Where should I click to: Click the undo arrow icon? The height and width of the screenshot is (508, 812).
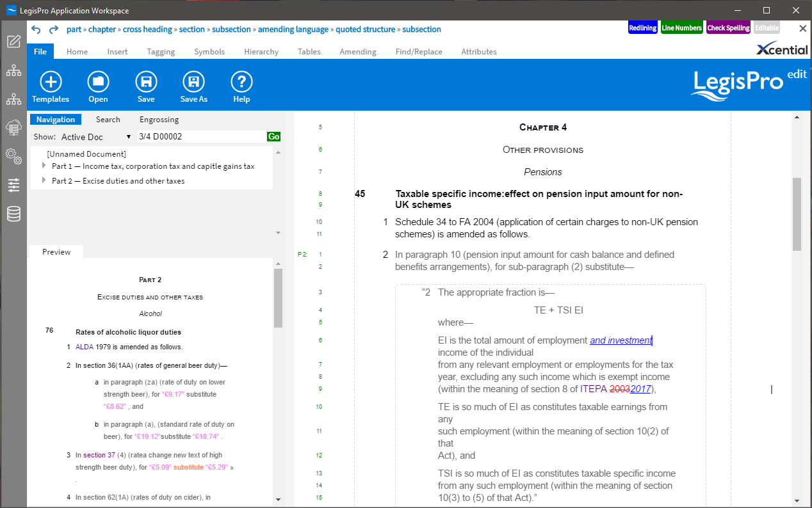36,29
